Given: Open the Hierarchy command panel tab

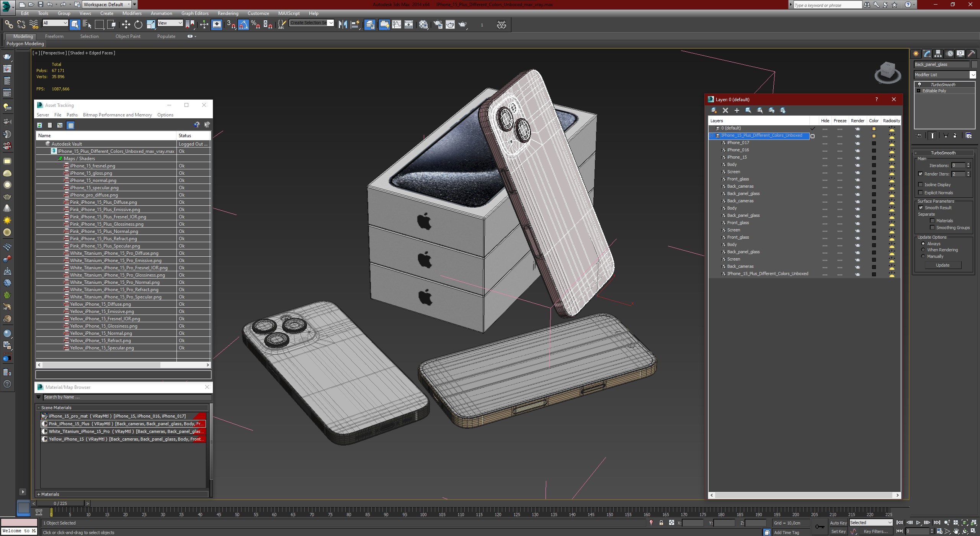Looking at the screenshot, I should [938, 54].
